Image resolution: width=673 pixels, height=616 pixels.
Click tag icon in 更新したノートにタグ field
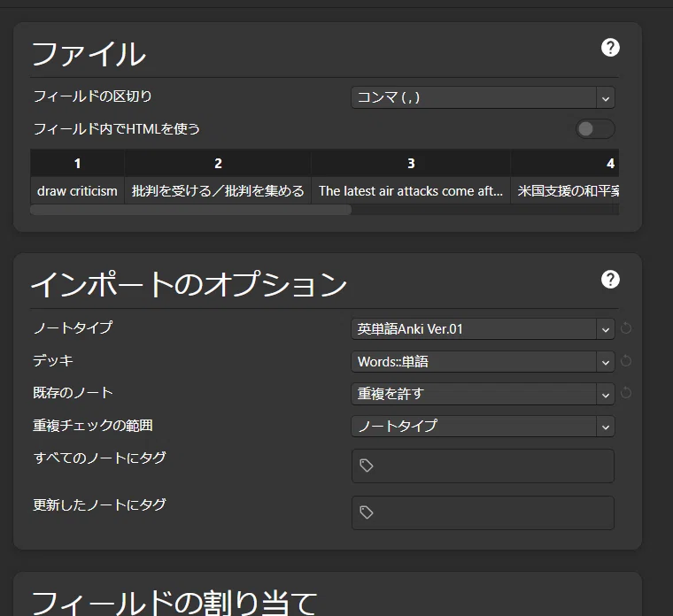[366, 512]
